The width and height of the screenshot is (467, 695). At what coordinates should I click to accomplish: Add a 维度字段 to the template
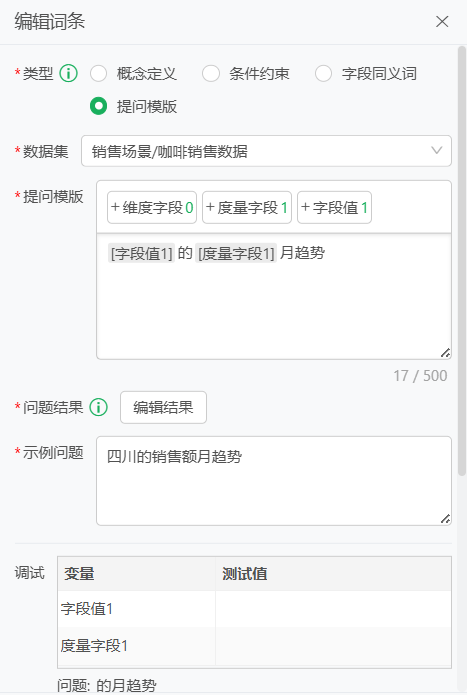(152, 207)
